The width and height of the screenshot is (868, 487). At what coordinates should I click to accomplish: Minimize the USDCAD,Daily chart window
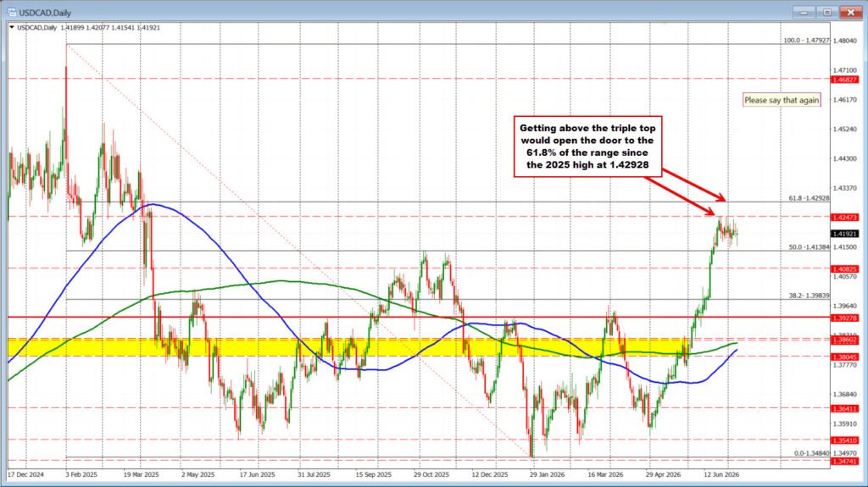[804, 12]
